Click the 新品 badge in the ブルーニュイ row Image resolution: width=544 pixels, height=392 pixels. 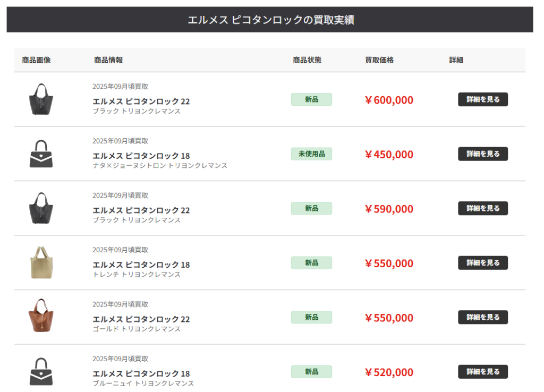[x=311, y=372]
